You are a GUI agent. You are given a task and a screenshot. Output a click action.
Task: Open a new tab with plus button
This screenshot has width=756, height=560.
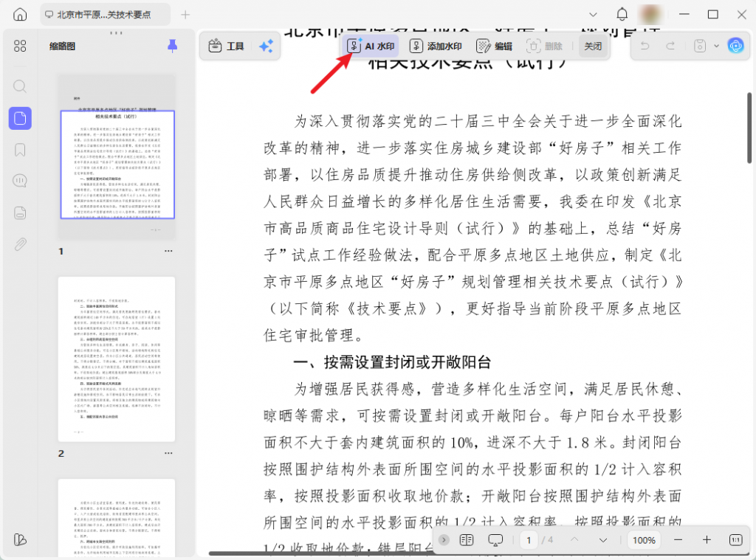coord(185,15)
